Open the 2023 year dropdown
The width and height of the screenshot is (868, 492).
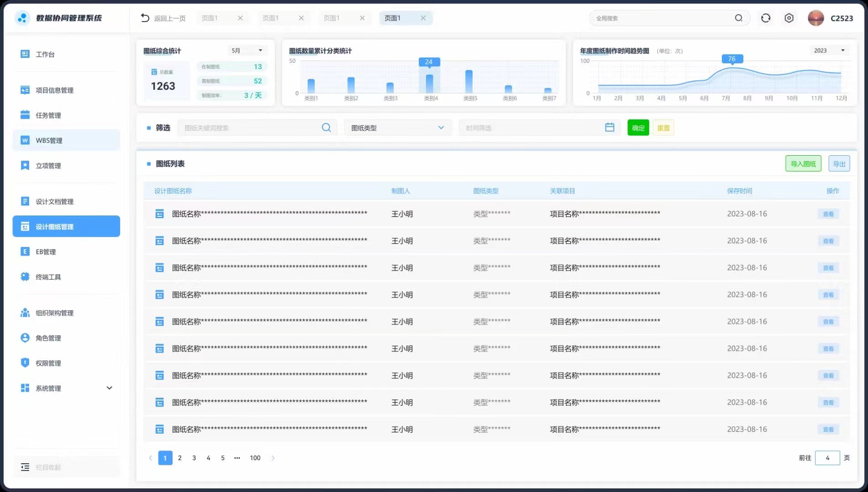coord(830,51)
